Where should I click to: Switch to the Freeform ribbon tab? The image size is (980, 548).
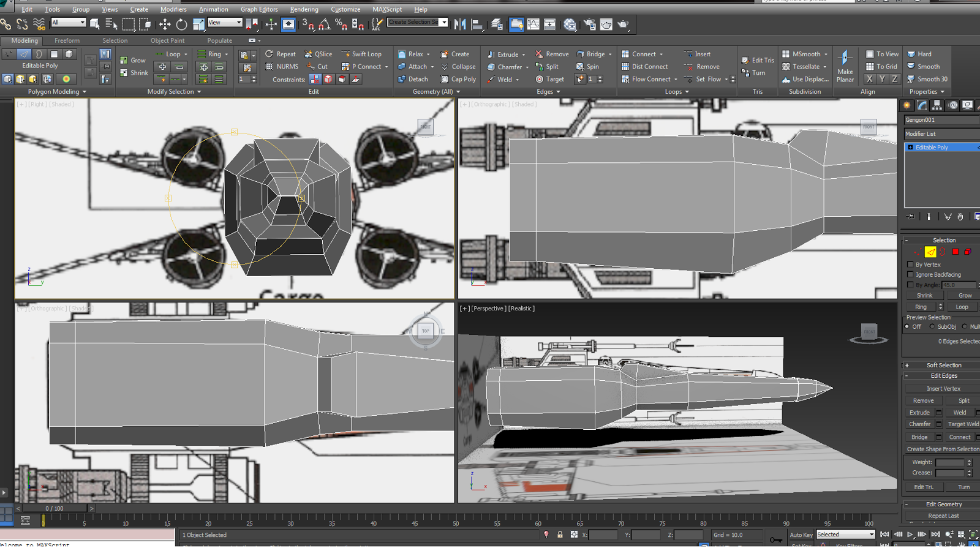coord(67,40)
